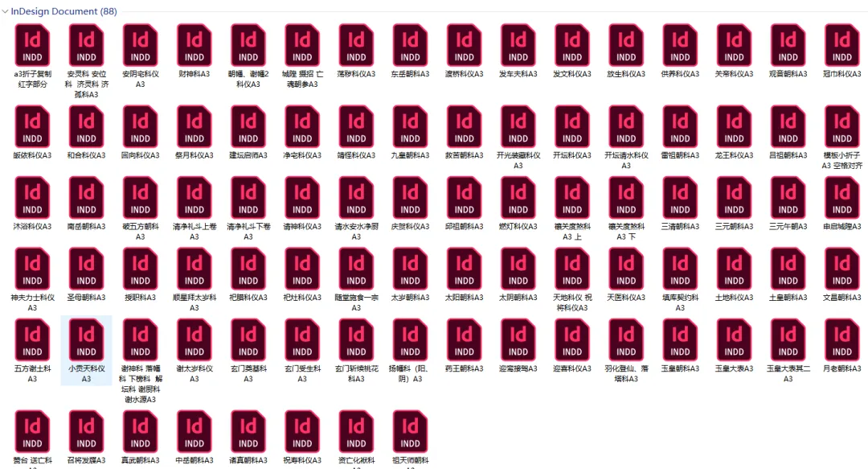Select the 三清朝科A3 INDD icon
The image size is (868, 469).
[x=680, y=197]
